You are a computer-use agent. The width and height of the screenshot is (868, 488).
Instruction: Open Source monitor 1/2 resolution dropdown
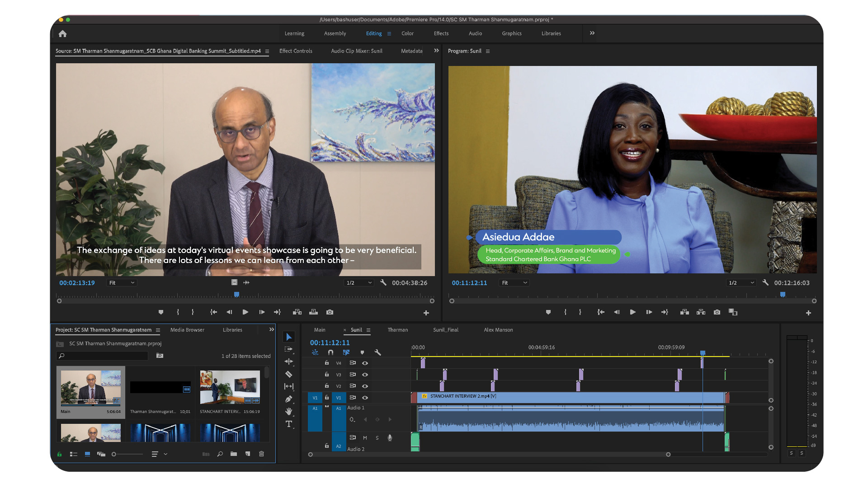pos(359,283)
